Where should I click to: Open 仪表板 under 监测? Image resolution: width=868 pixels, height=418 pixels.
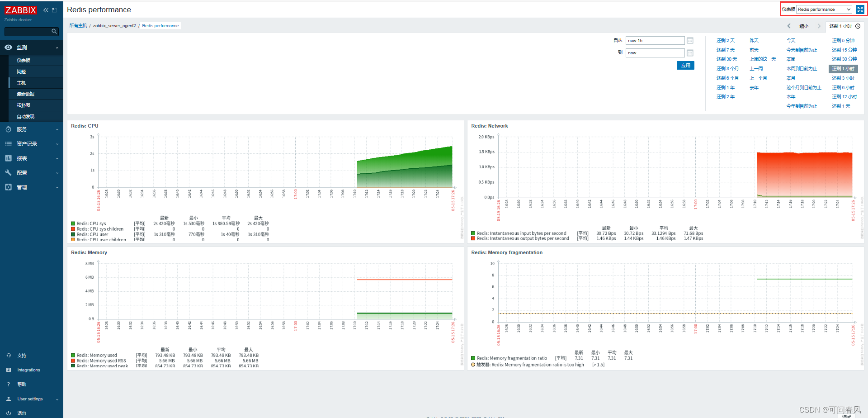tap(24, 60)
